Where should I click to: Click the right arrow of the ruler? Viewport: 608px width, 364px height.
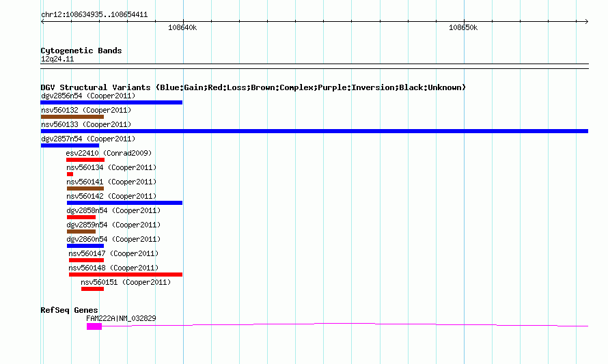586,21
